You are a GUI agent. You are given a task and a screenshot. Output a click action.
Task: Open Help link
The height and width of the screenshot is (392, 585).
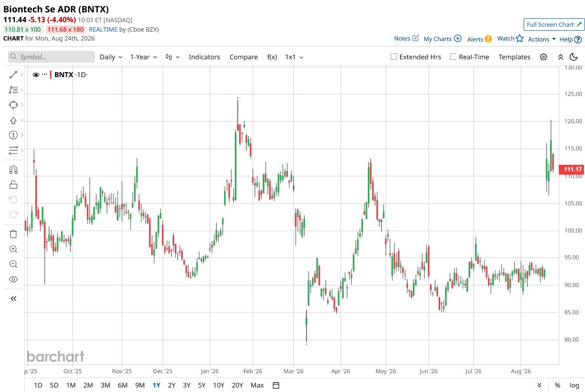click(x=571, y=39)
